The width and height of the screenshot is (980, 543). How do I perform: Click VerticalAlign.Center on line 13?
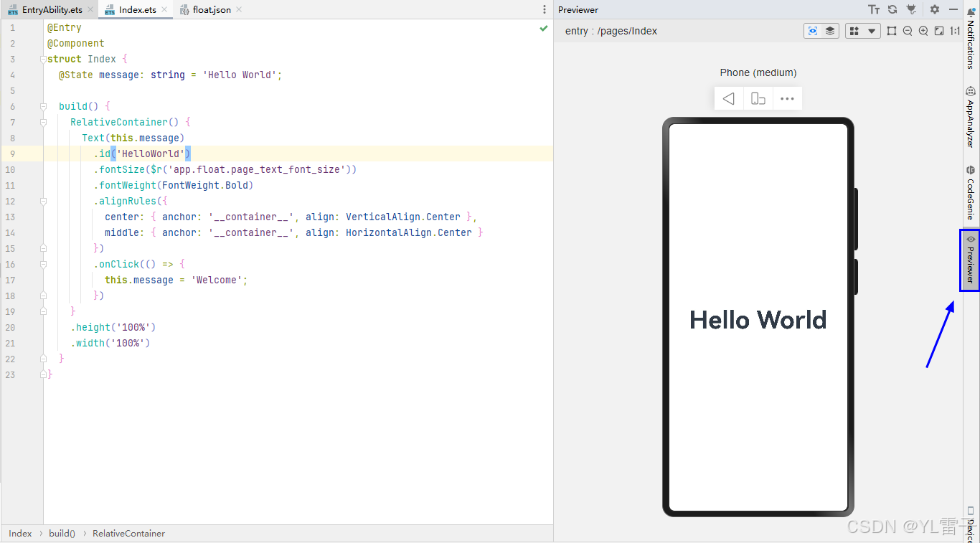pos(403,217)
